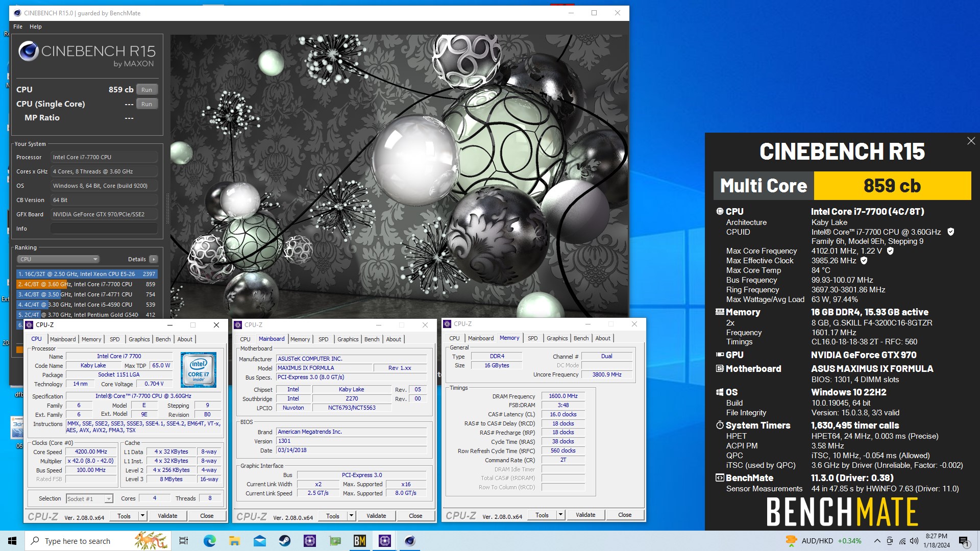Launch Microsoft Edge from the taskbar
The image size is (980, 551).
click(x=209, y=541)
